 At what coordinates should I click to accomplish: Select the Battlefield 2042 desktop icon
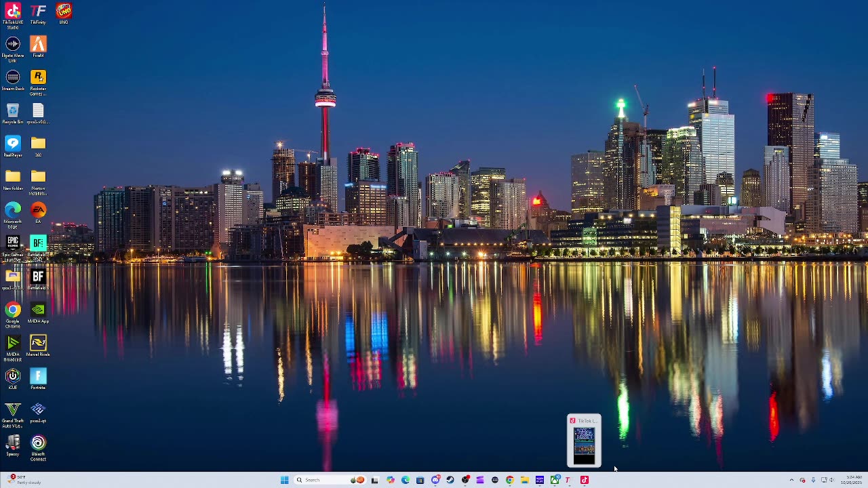pyautogui.click(x=38, y=249)
